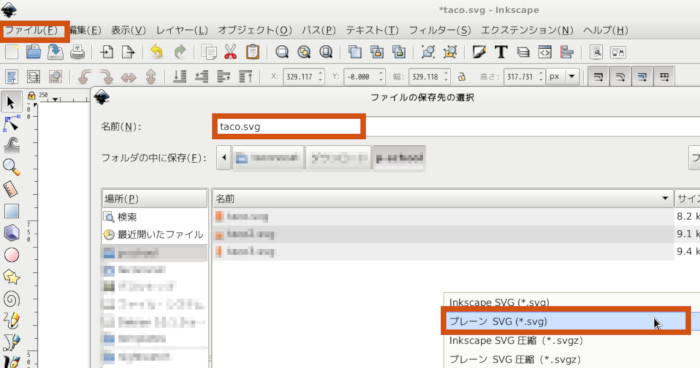Screen dimensions: 700x368
Task: Click the Zoom to fit page icon
Action: click(326, 52)
